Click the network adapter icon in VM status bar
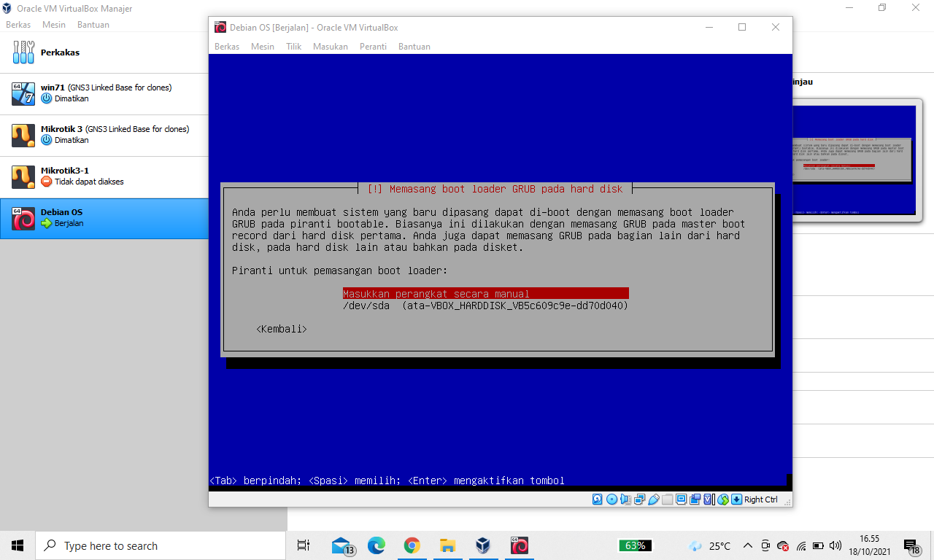 640,499
